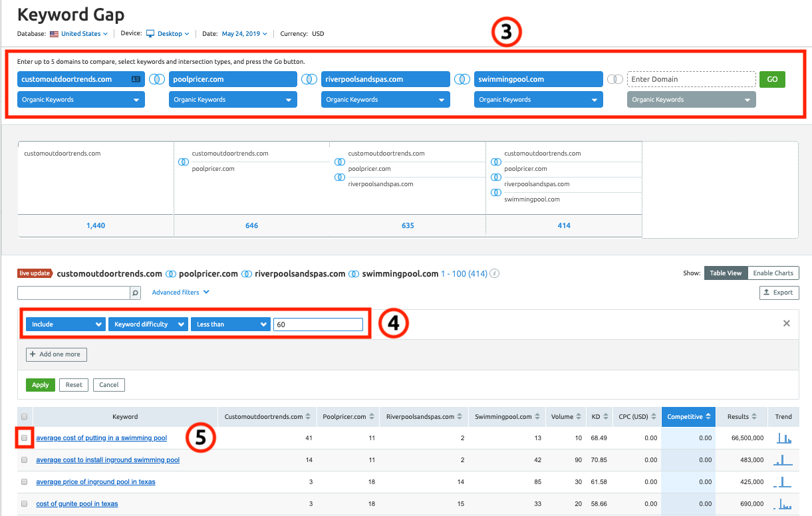Close the advanced filter panel with X

(x=786, y=323)
